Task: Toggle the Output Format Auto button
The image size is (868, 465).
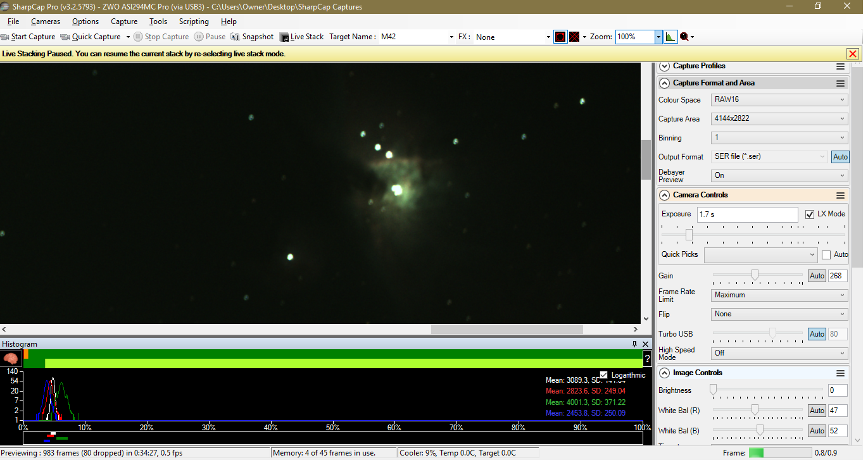Action: coord(840,157)
